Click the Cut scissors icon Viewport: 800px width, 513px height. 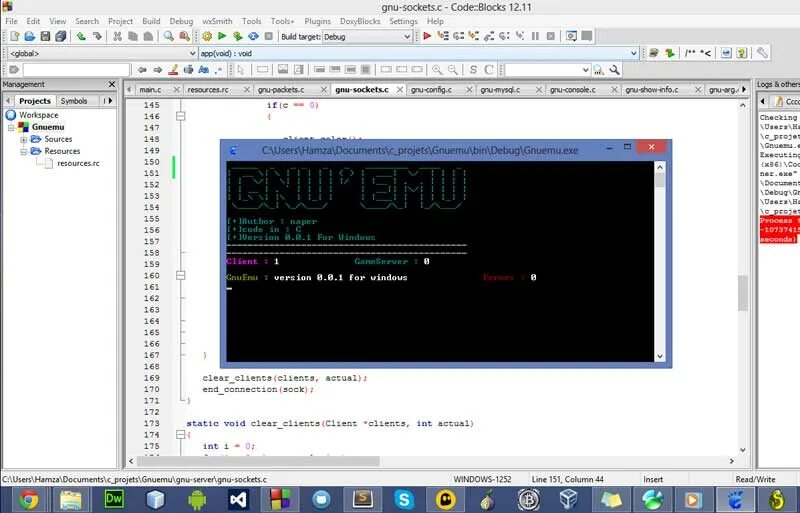click(117, 36)
